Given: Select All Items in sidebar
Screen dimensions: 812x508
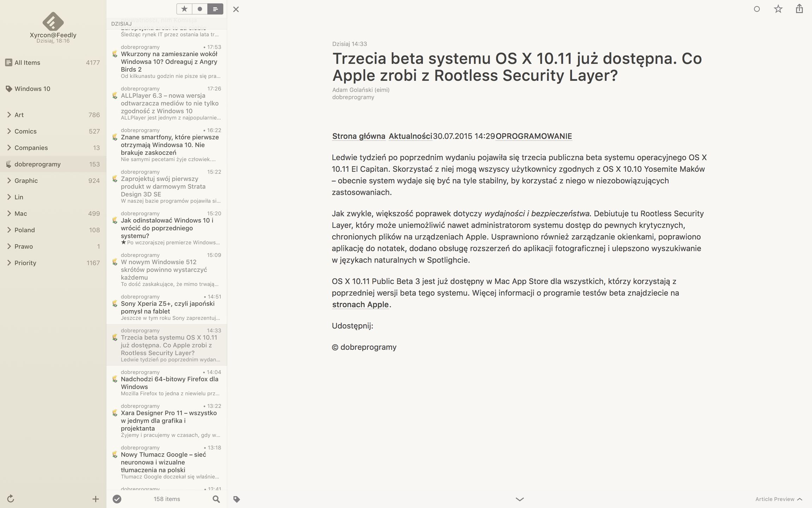Looking at the screenshot, I should tap(27, 62).
